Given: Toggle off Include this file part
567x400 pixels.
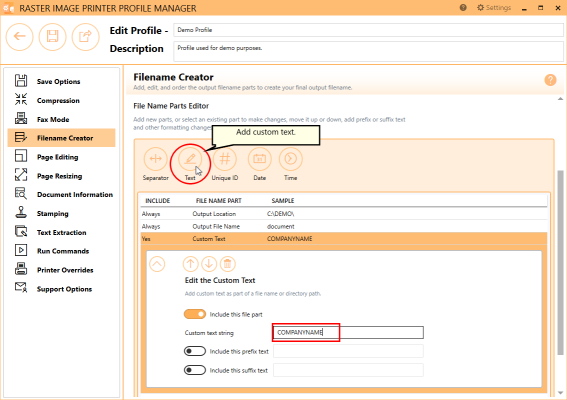Looking at the screenshot, I should coord(195,314).
